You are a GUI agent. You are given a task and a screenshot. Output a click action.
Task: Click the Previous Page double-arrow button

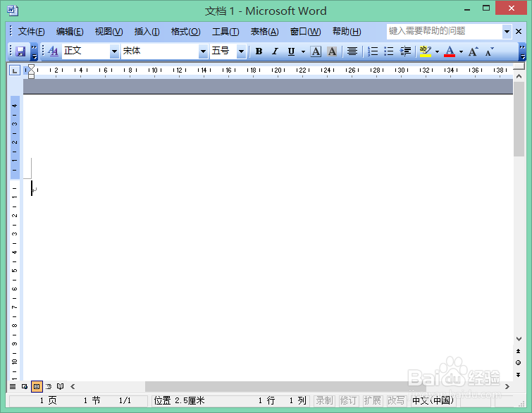point(519,351)
